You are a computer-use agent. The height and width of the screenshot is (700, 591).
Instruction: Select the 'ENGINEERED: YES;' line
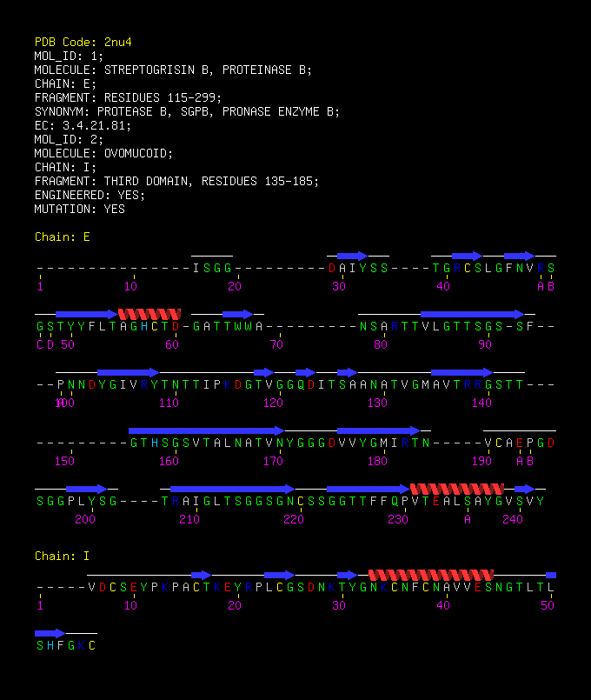pos(90,195)
